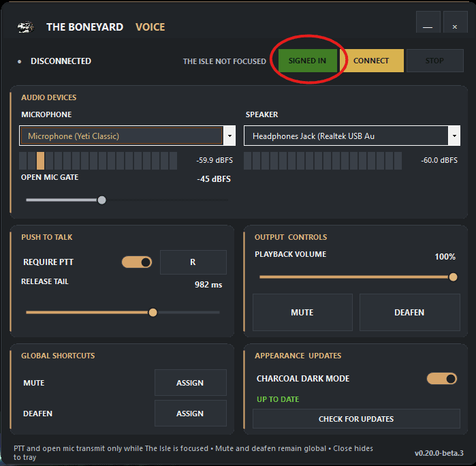Screen dimensions: 476x466
Task: Click the microphone level meter bar
Action: [98, 161]
